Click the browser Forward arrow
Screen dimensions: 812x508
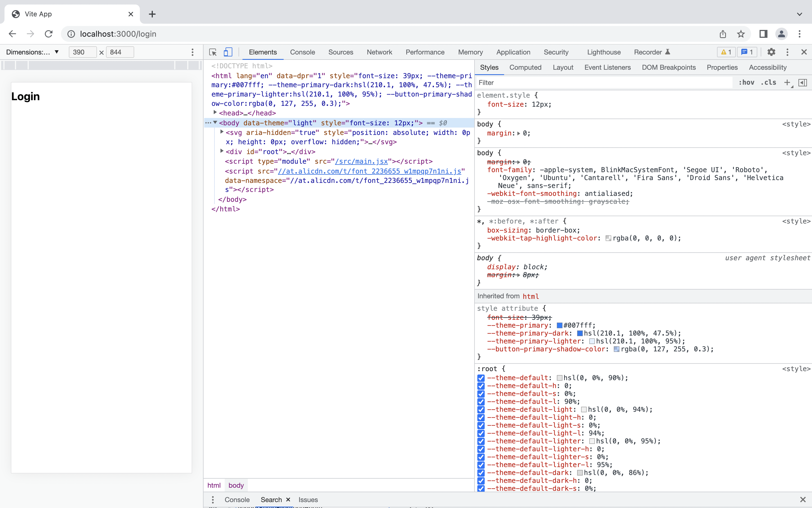[x=30, y=34]
